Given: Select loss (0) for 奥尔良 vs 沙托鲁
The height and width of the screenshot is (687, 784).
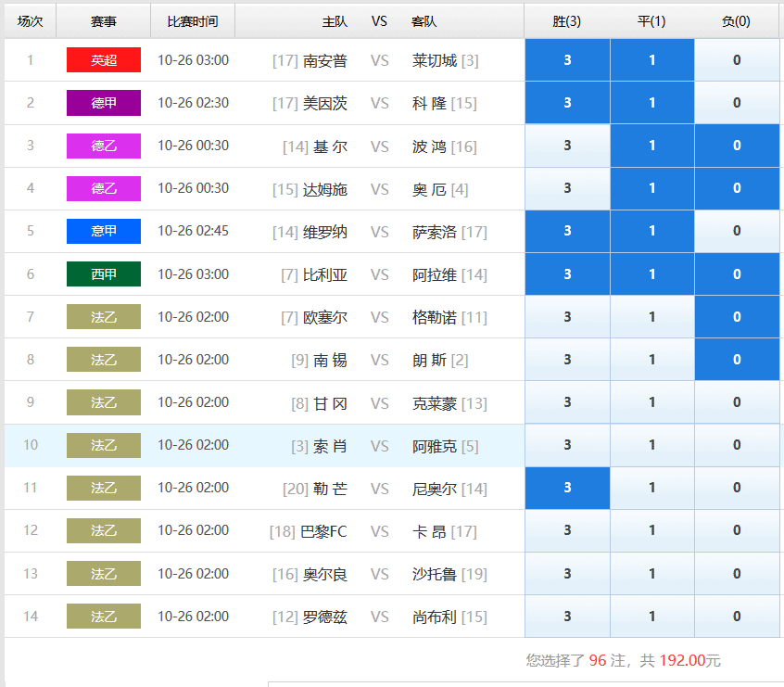Looking at the screenshot, I should (x=737, y=573).
